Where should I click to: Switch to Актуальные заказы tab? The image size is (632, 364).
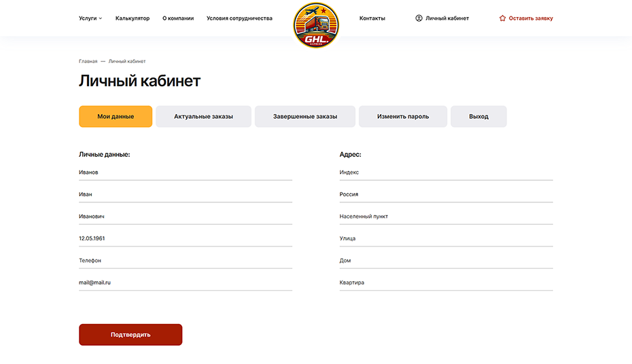(204, 116)
